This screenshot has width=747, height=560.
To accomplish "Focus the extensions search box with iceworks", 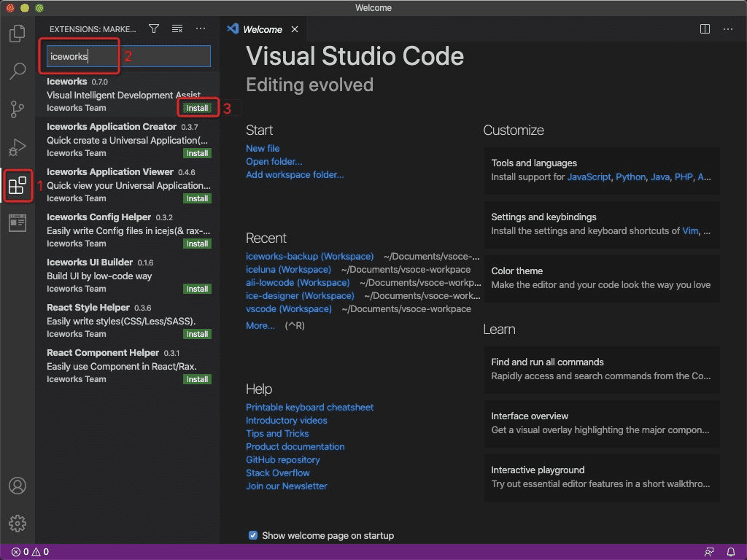I will click(128, 56).
